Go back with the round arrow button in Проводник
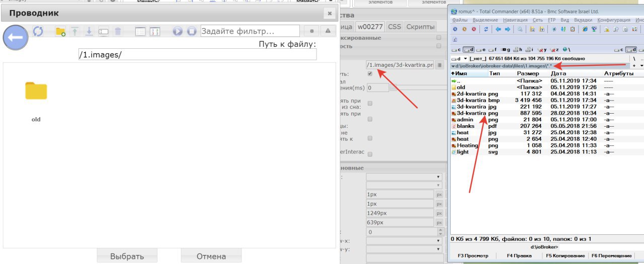 tap(16, 37)
